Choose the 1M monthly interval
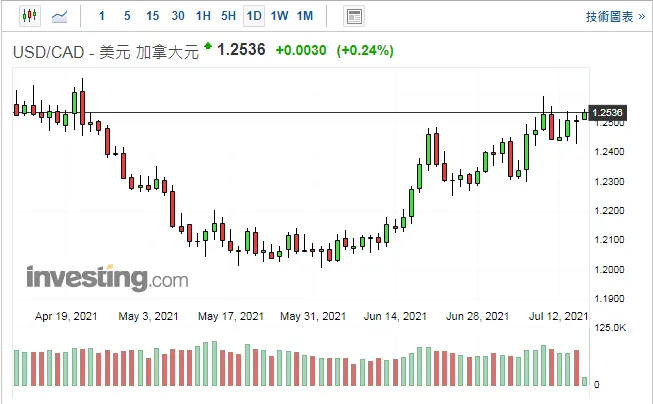Image resolution: width=653 pixels, height=404 pixels. (305, 16)
